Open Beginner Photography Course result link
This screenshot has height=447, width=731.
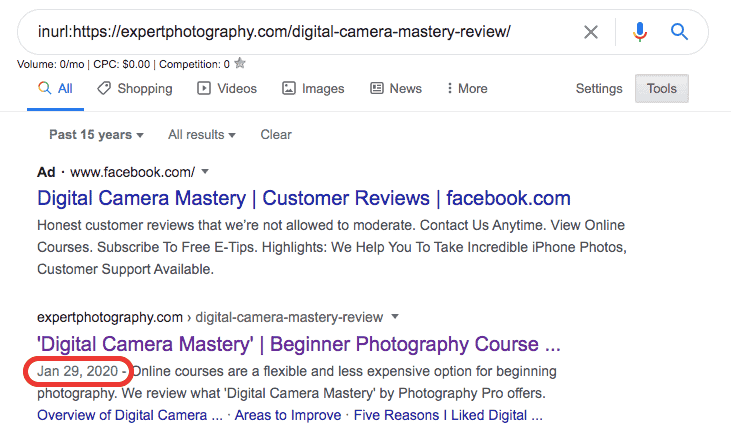coord(299,344)
